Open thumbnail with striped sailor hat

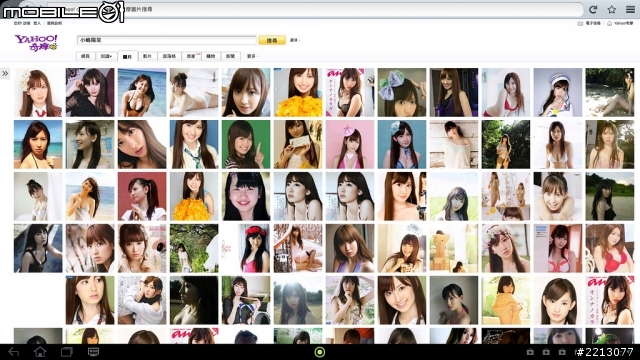coord(558,92)
